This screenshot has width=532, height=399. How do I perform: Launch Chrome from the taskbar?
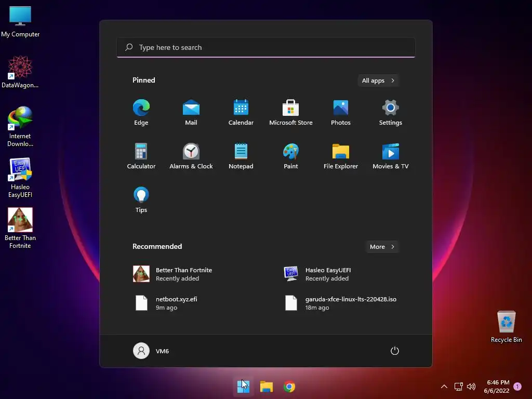tap(289, 387)
